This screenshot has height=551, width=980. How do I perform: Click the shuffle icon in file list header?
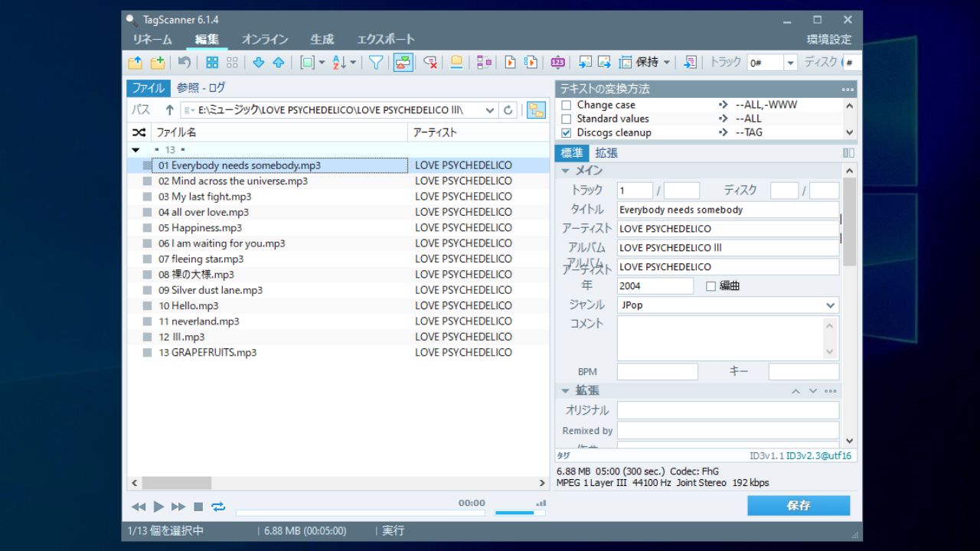[139, 132]
